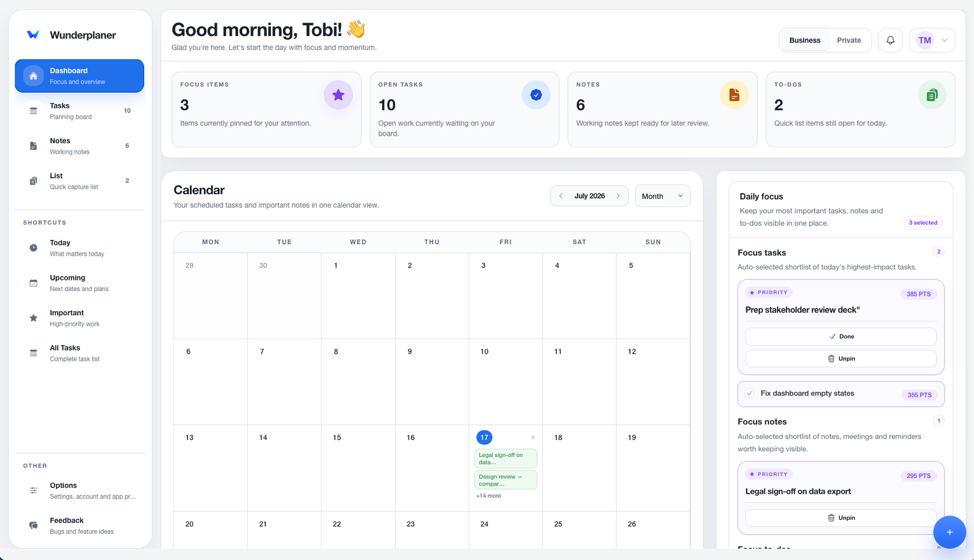
Task: Click the orange document Notes card icon
Action: 735,95
